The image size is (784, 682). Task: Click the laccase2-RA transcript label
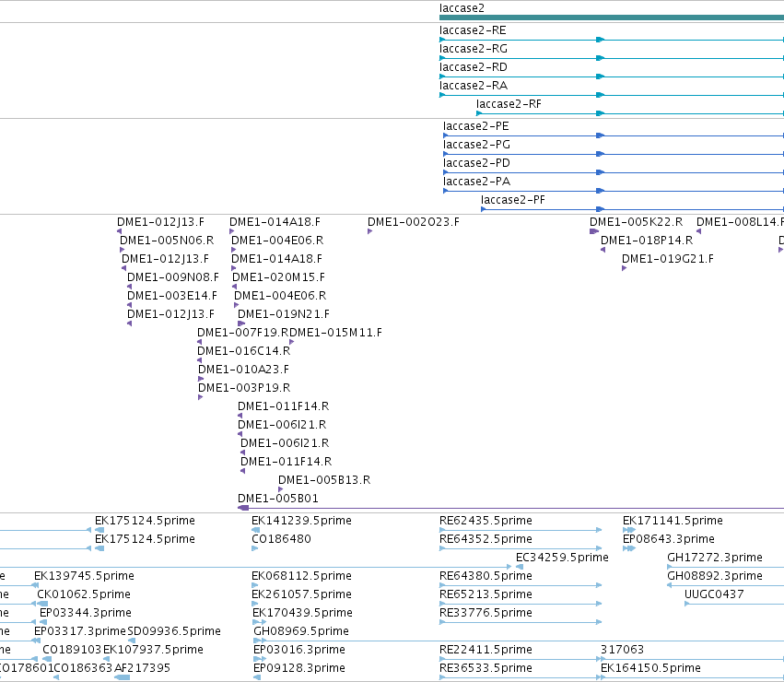[x=473, y=86]
